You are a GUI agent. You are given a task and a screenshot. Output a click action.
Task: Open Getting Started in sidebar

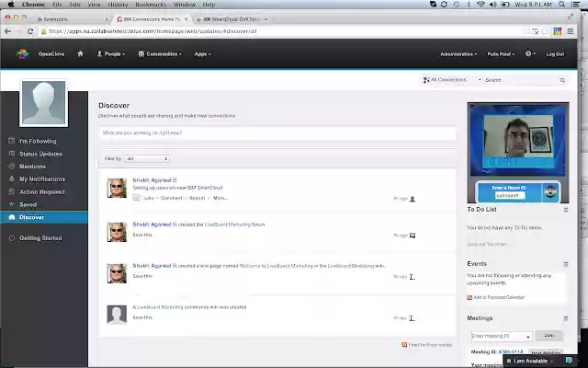[40, 238]
